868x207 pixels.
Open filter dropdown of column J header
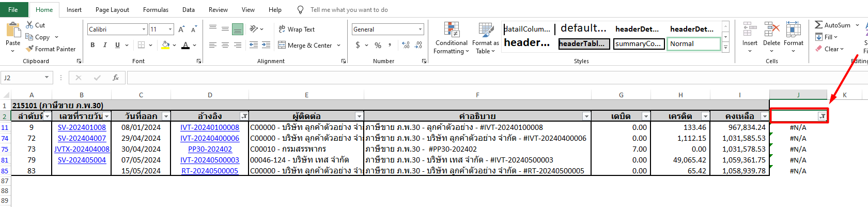click(822, 116)
